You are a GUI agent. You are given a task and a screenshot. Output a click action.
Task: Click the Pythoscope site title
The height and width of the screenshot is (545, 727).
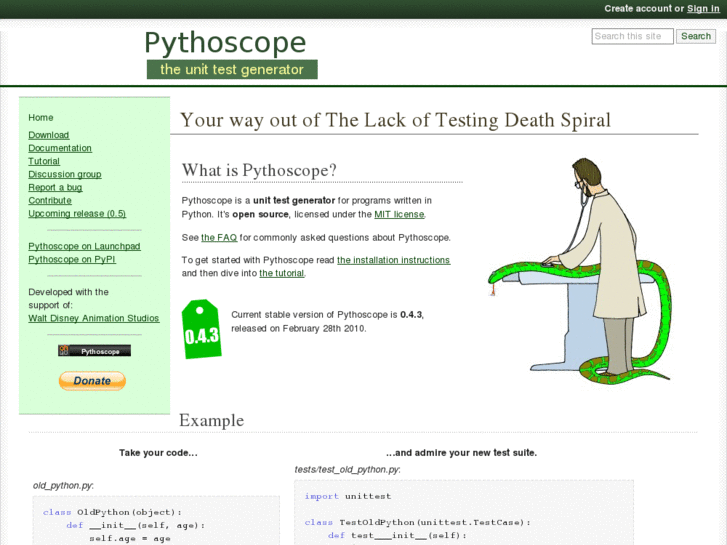coord(225,43)
